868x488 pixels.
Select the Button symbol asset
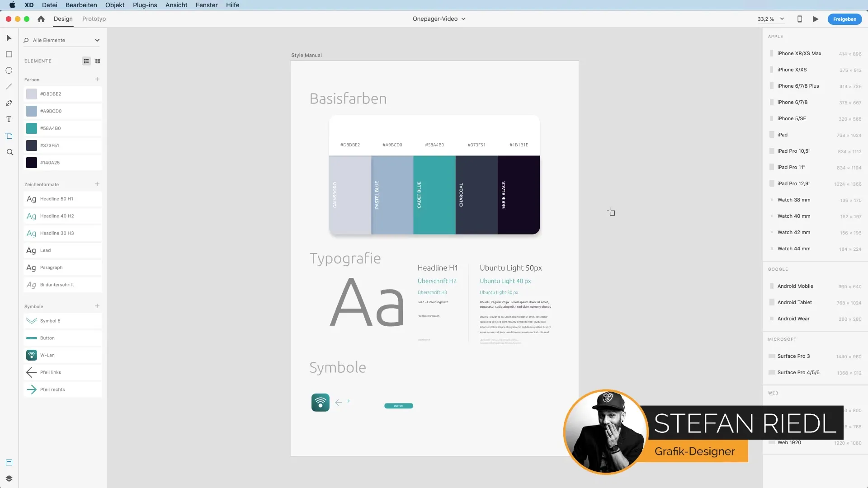(x=63, y=338)
